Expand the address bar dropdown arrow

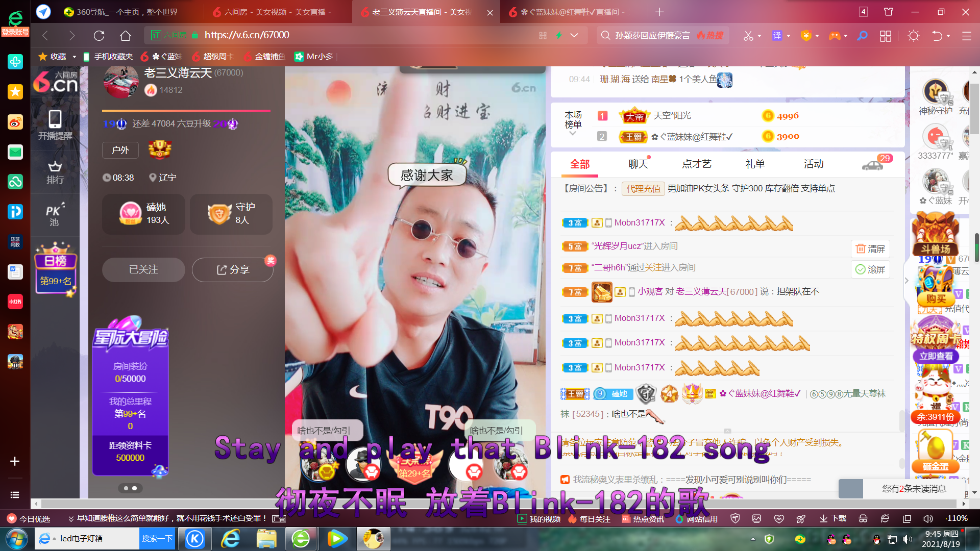click(x=574, y=35)
